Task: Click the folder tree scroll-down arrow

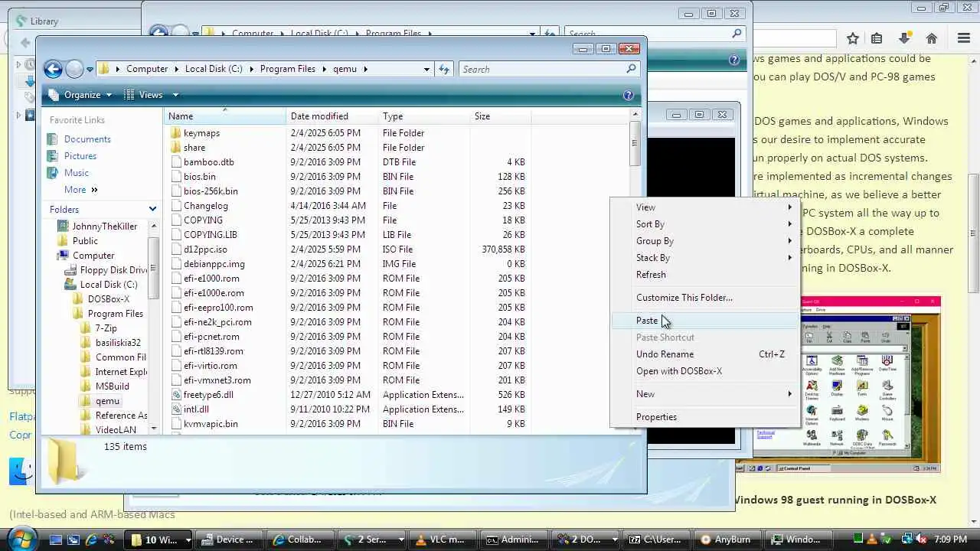Action: pyautogui.click(x=154, y=429)
